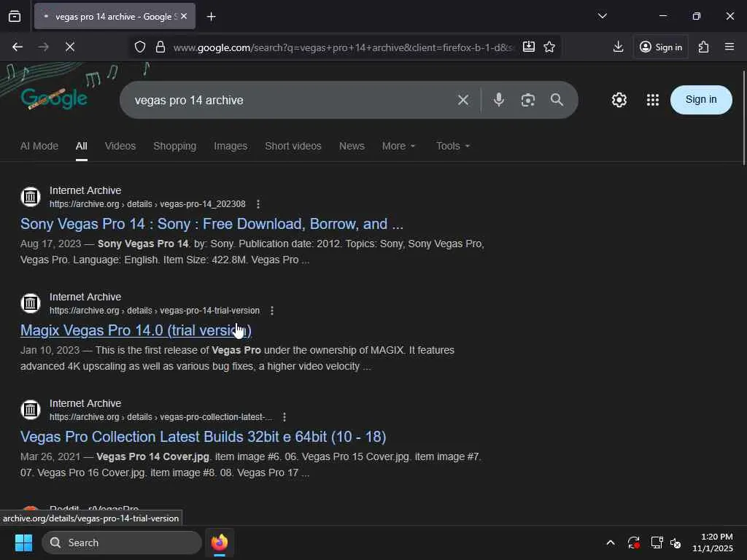Expand the Tools dropdown

pos(452,146)
